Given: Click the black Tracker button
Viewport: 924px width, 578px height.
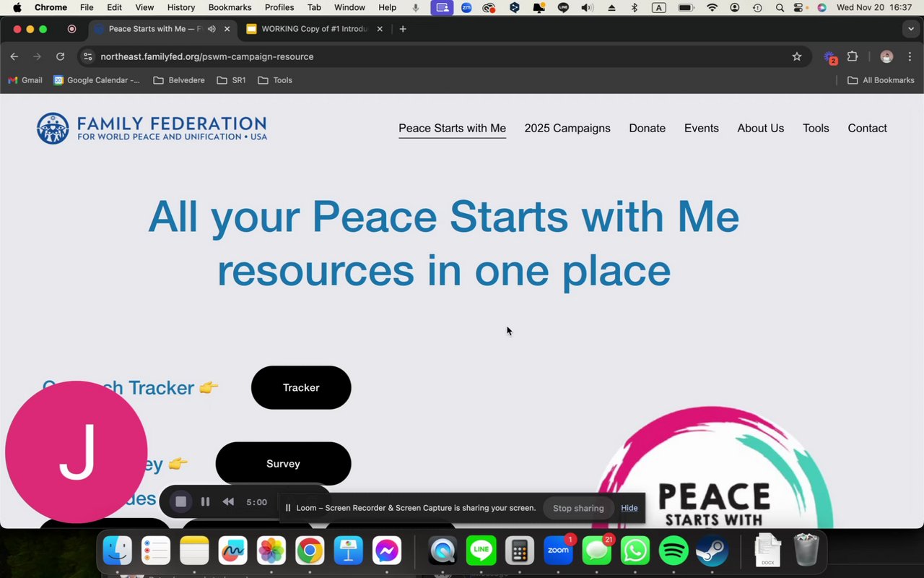Looking at the screenshot, I should 301,387.
